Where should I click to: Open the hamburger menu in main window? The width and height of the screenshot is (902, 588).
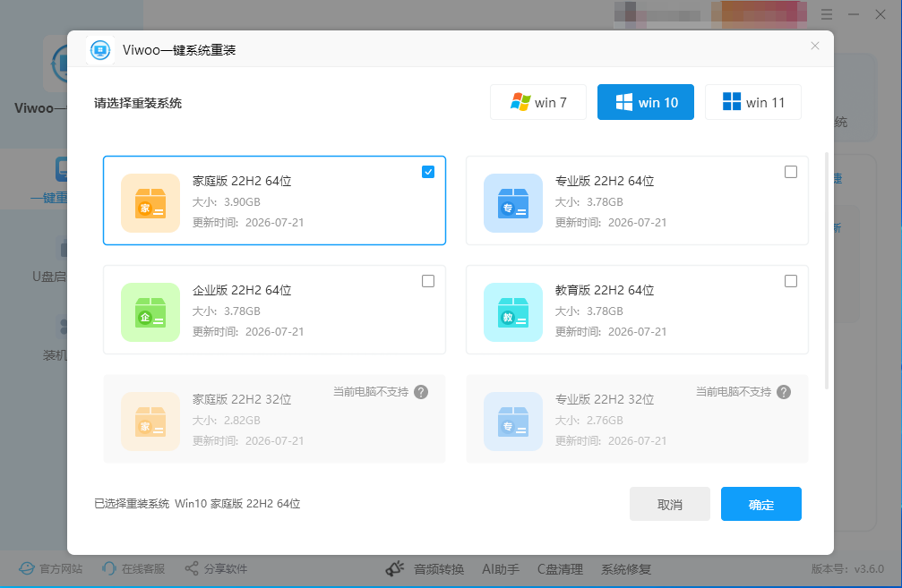(827, 14)
